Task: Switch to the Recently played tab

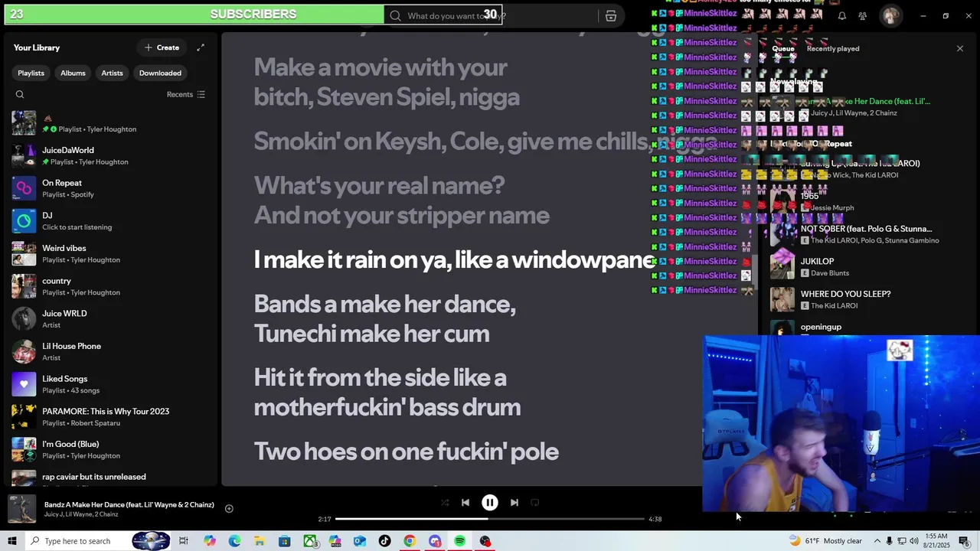Action: [833, 48]
